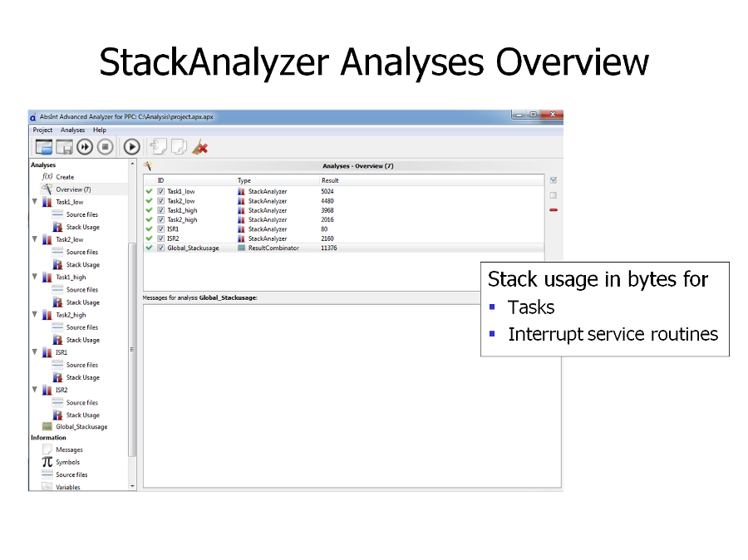Sort the table by the ID column header
This screenshot has height=560, width=748.
tap(160, 180)
